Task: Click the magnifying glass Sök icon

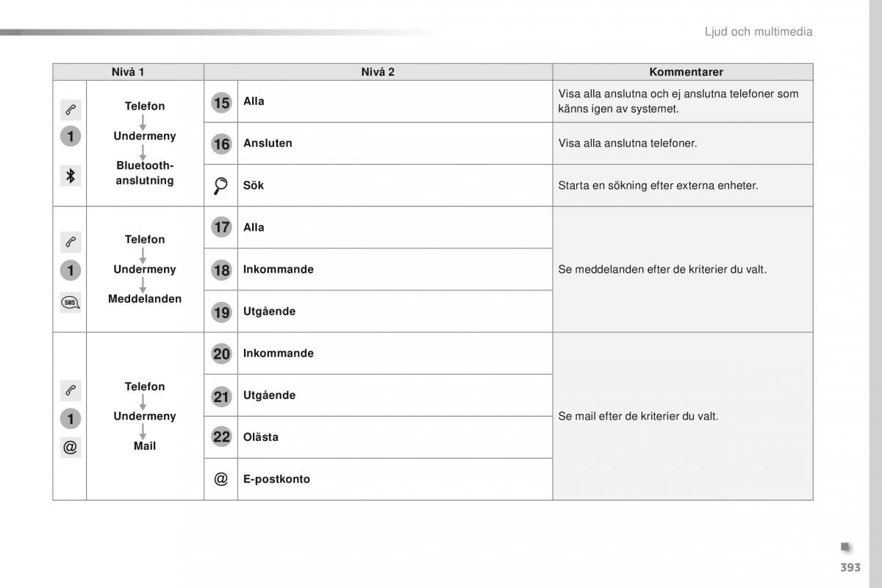Action: [x=220, y=186]
